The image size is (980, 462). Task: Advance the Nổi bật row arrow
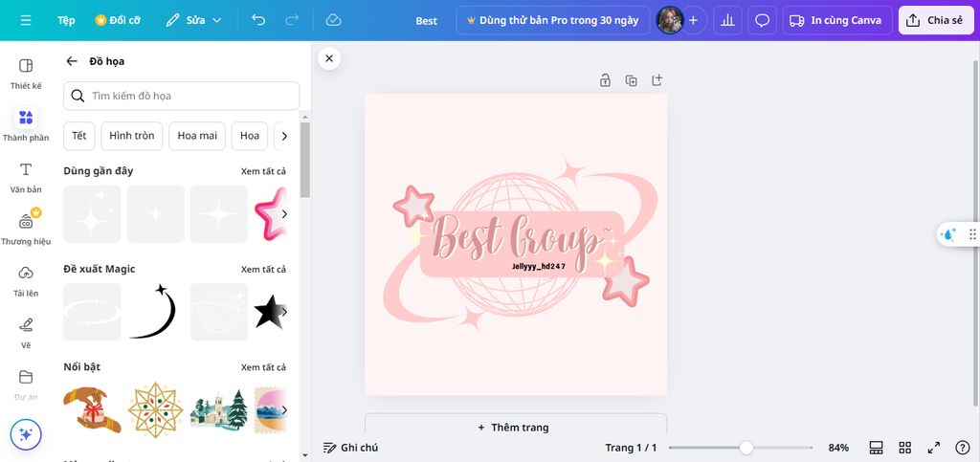coord(284,410)
